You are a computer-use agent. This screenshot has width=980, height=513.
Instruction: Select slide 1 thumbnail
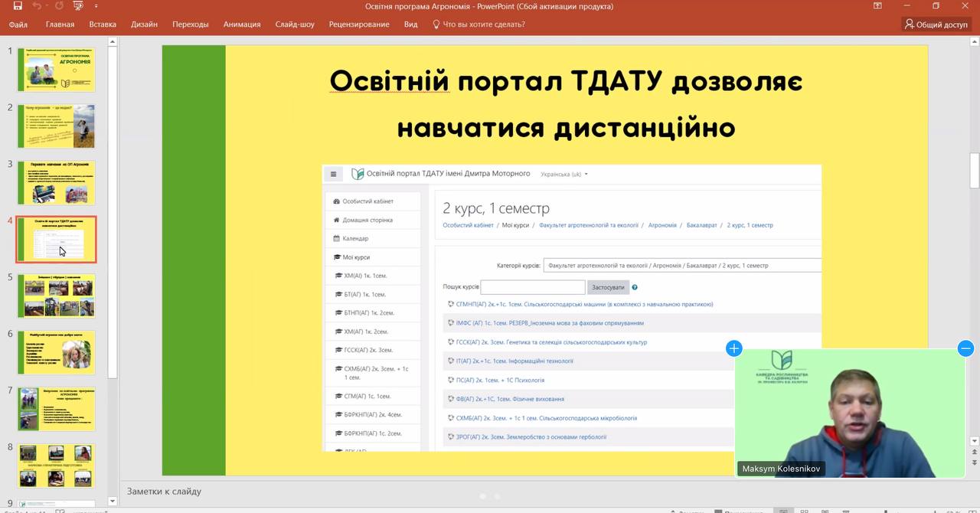coord(57,70)
